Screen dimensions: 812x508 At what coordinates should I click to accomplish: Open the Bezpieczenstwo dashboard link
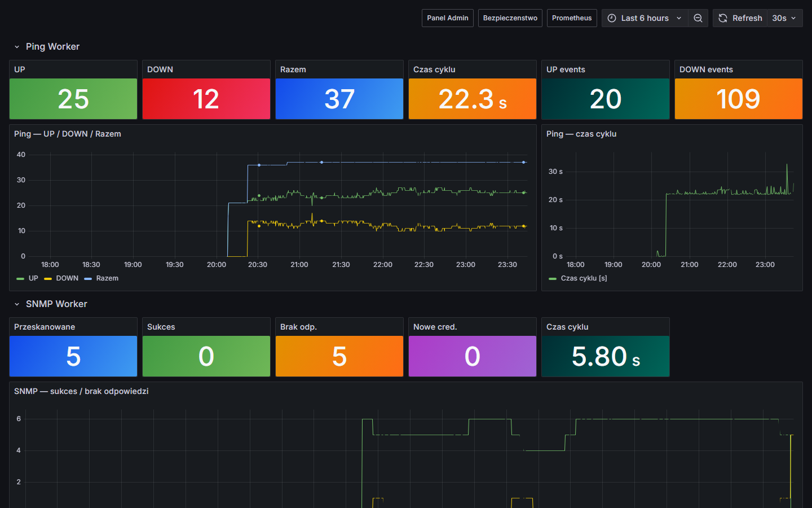510,18
